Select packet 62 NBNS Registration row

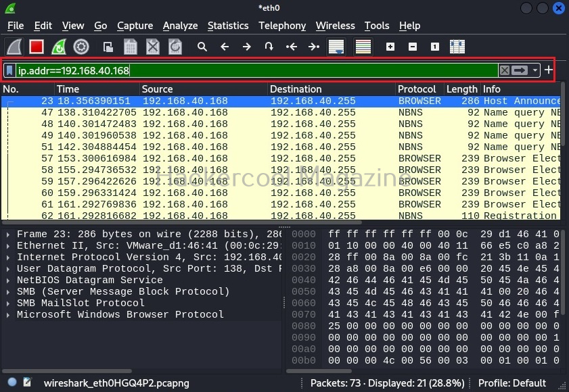[281, 216]
